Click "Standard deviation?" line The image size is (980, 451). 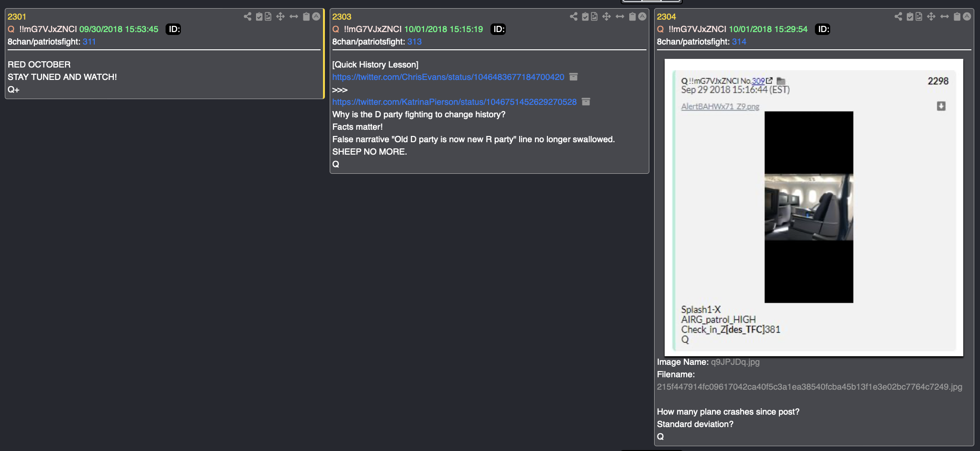[x=695, y=424]
